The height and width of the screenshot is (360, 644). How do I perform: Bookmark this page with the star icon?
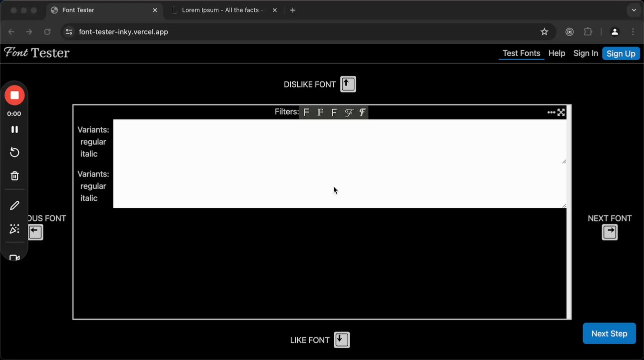tap(545, 31)
